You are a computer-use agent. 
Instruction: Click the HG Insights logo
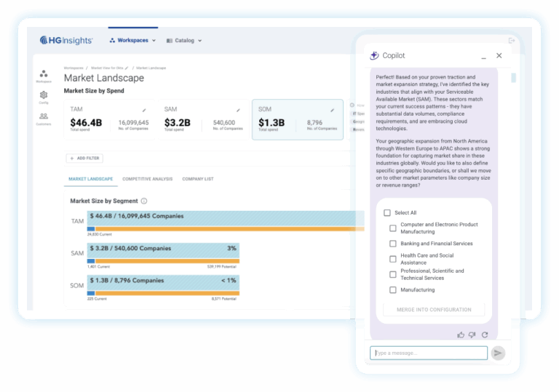click(x=66, y=40)
